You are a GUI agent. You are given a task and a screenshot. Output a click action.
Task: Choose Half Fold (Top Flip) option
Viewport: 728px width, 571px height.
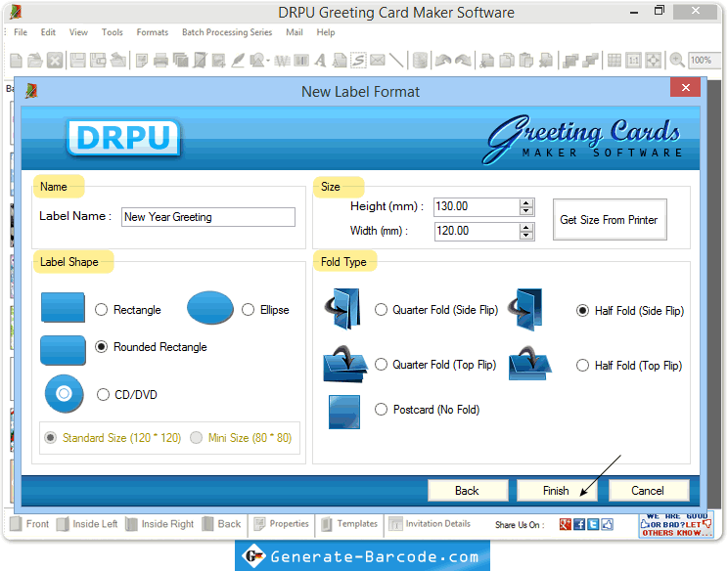click(x=582, y=366)
